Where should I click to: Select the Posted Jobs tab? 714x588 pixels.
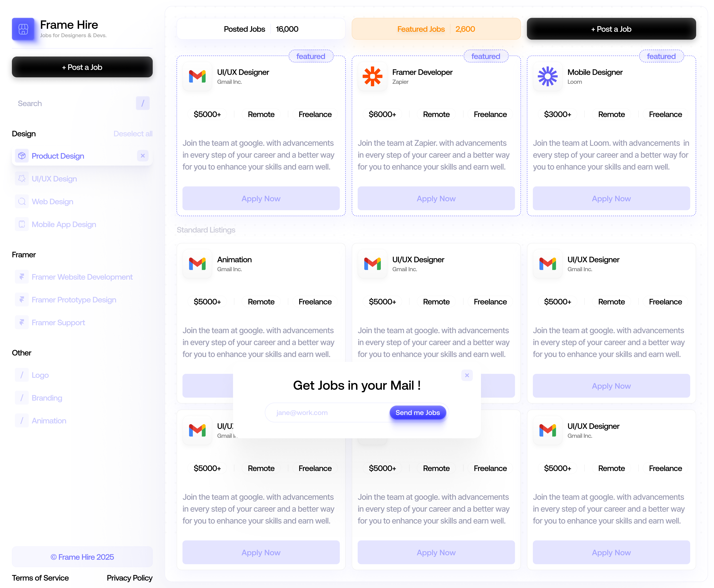[x=261, y=29]
